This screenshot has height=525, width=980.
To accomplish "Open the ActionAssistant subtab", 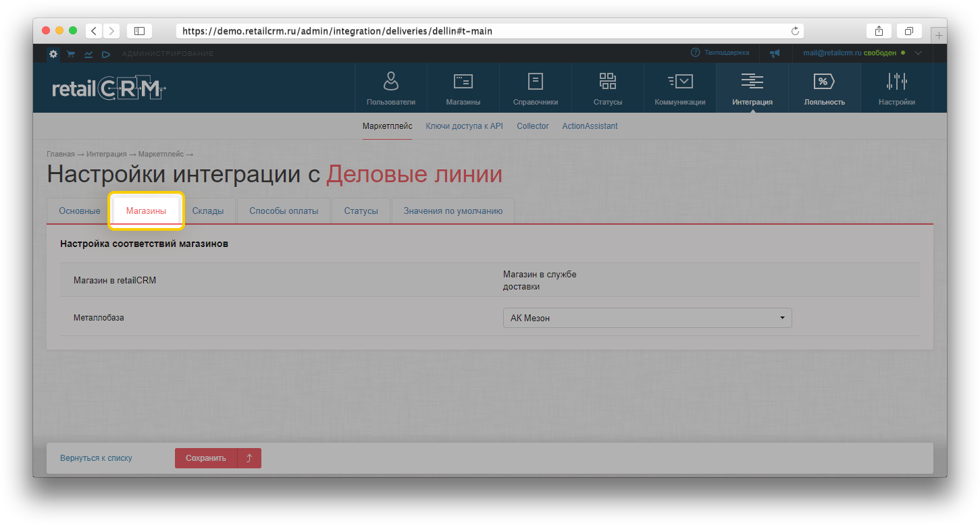I will click(590, 126).
